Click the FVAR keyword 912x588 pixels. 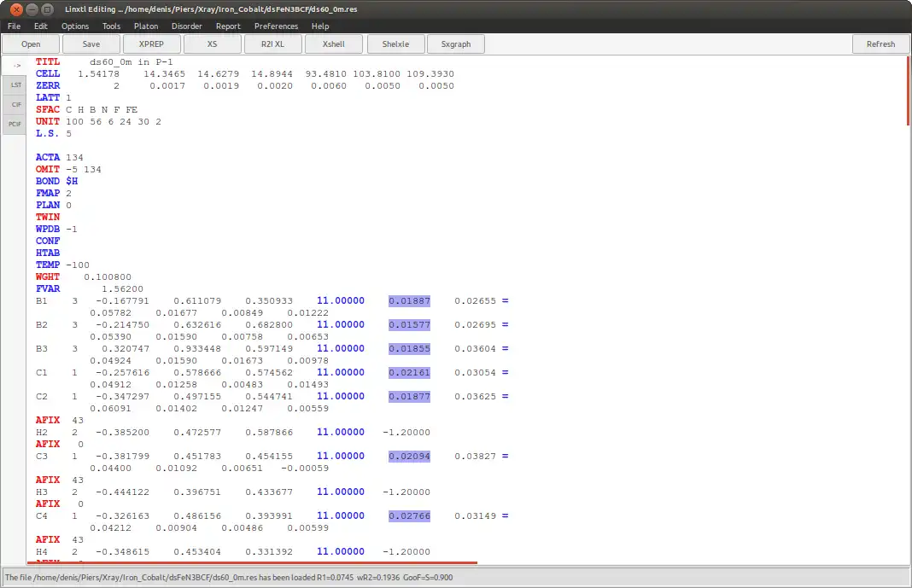[x=48, y=288]
